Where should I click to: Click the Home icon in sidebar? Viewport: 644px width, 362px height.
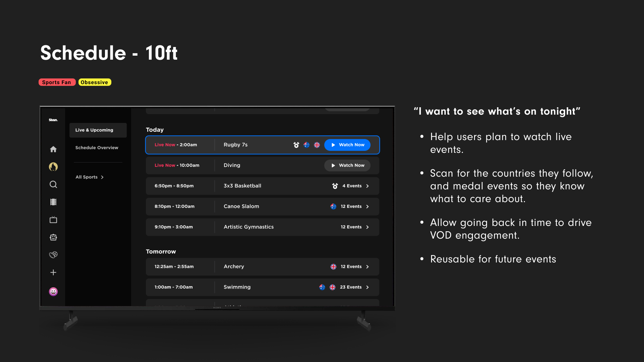[53, 149]
